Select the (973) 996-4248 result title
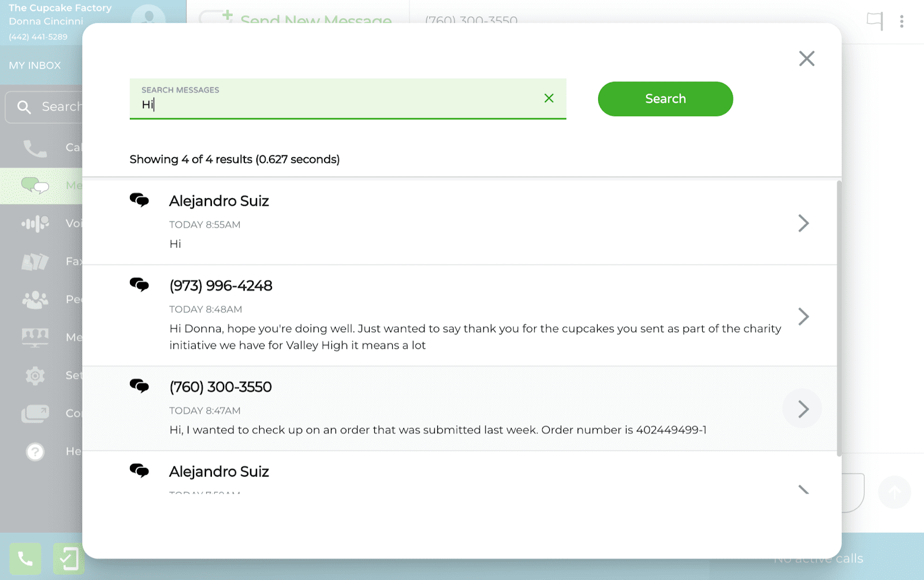 (221, 285)
